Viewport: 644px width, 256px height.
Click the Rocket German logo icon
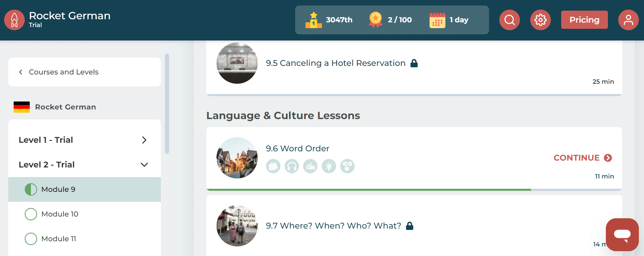coord(14,20)
